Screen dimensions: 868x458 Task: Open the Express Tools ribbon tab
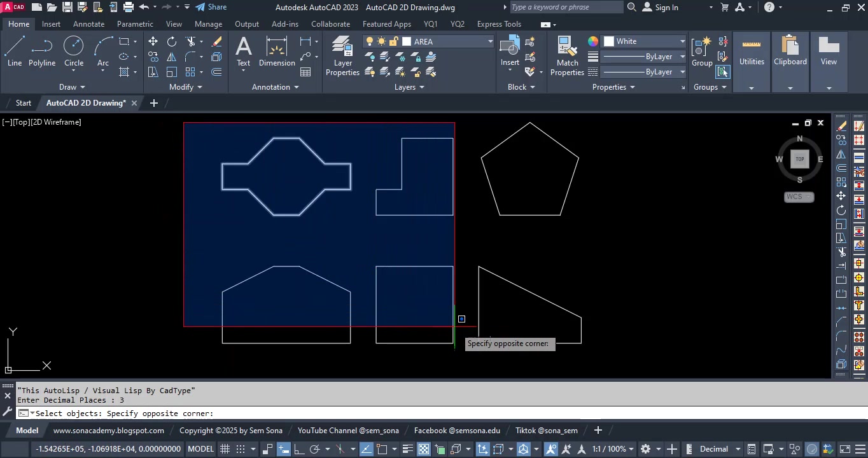tap(499, 24)
